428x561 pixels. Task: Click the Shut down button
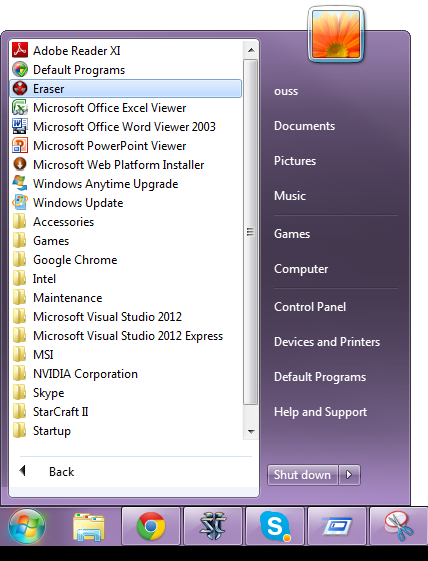302,475
